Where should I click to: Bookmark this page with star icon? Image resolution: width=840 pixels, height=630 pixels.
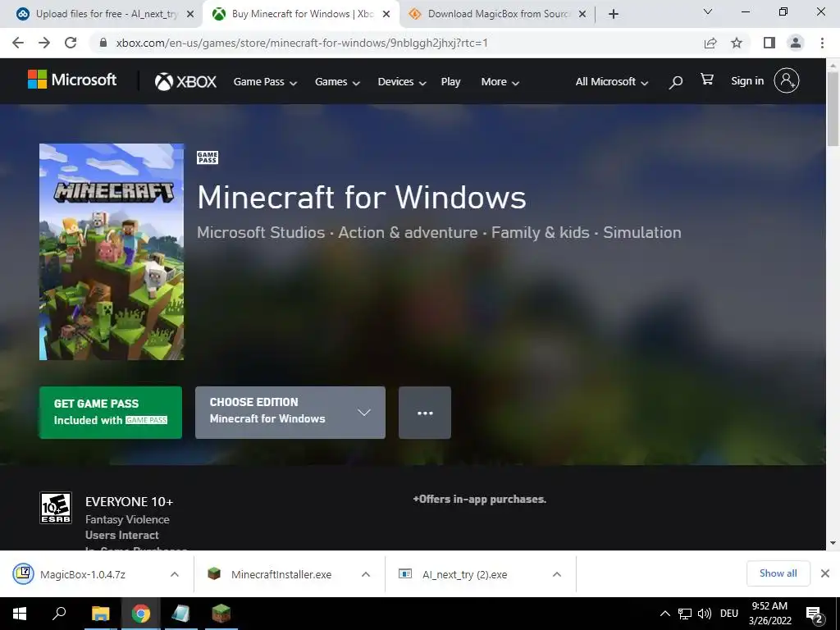coord(737,43)
